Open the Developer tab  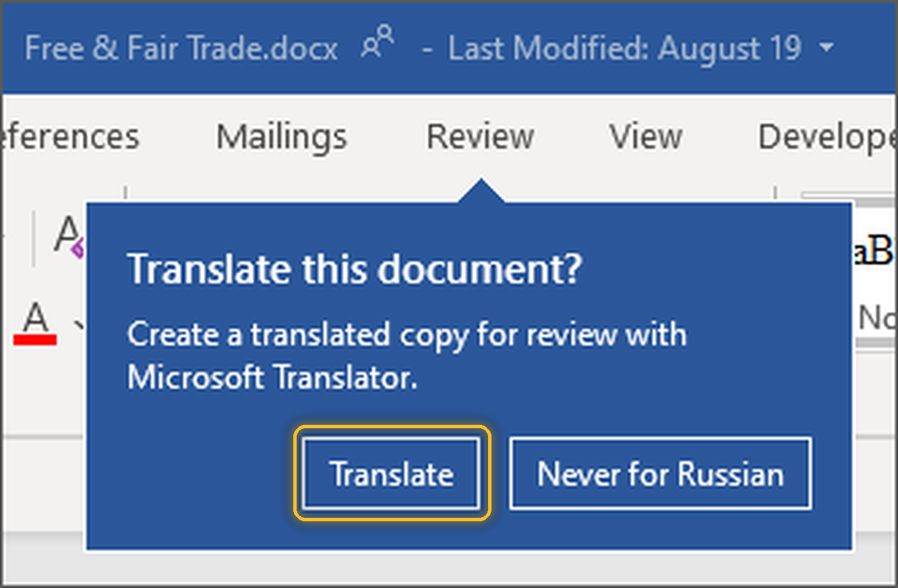click(828, 137)
